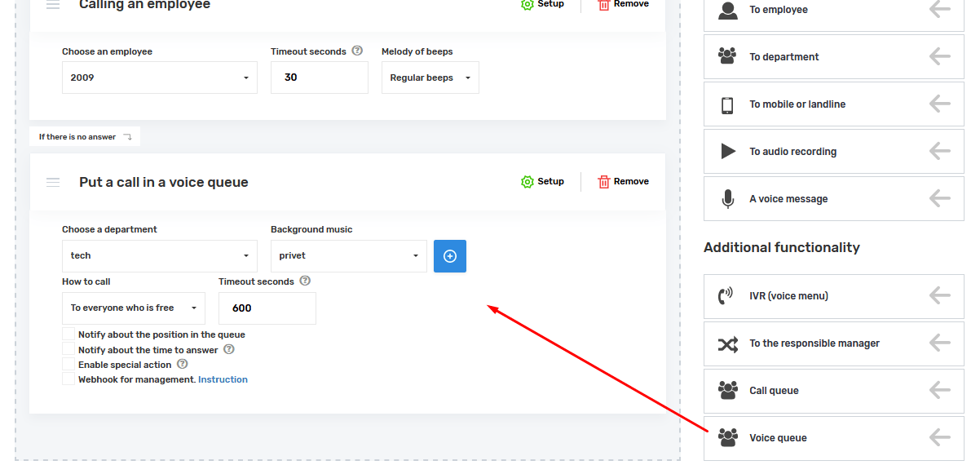Click help icon next to Enable special action
Screen dimensions: 980x474
click(182, 365)
